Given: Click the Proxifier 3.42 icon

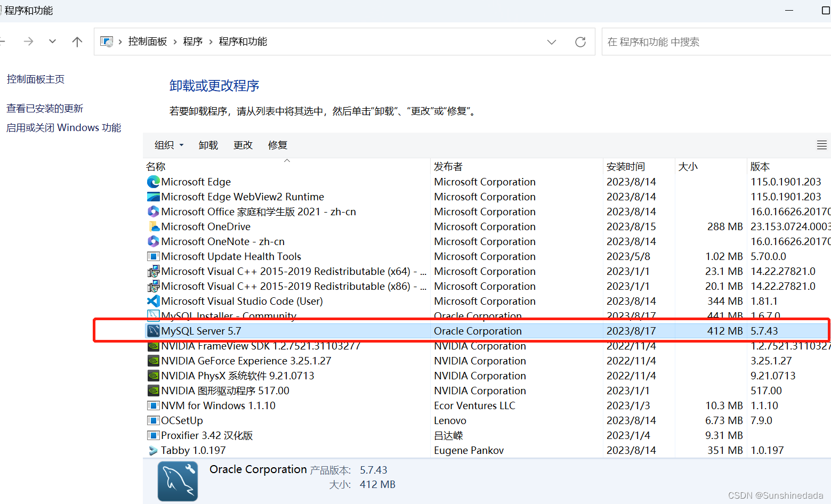Looking at the screenshot, I should (154, 435).
